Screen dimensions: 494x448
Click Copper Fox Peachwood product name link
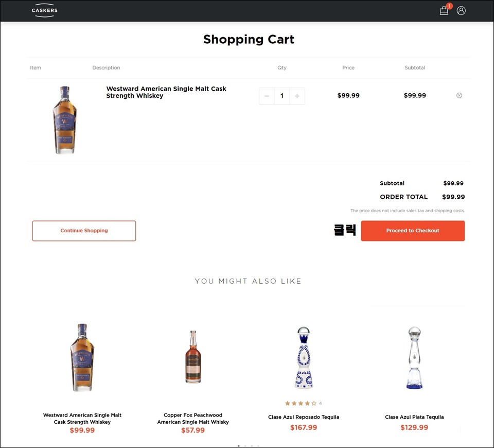pos(193,418)
